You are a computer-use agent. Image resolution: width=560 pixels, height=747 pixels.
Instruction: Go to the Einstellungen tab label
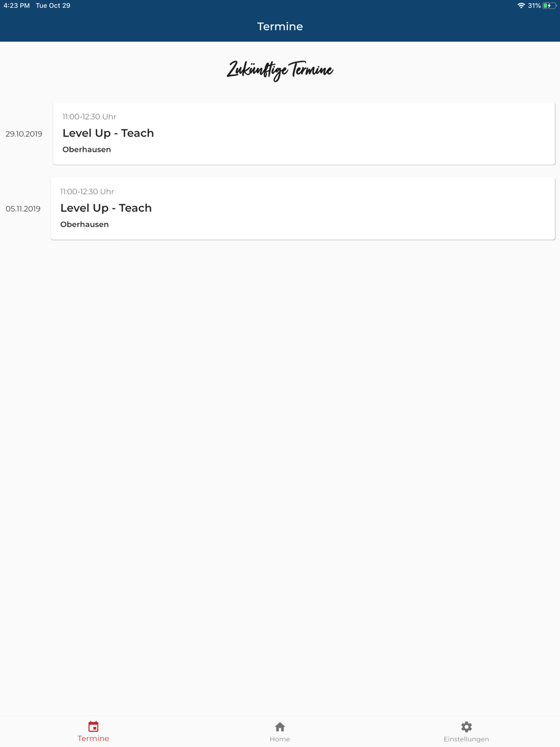pos(466,739)
